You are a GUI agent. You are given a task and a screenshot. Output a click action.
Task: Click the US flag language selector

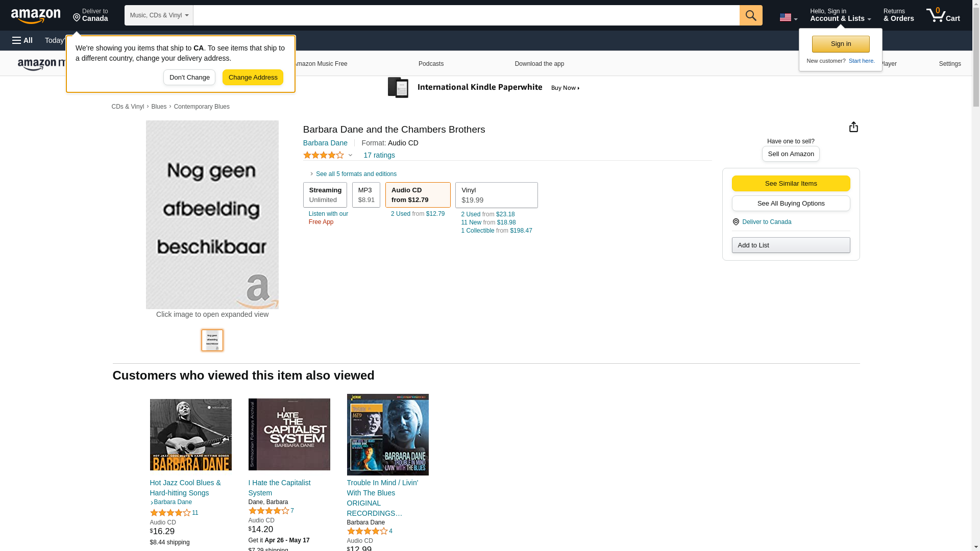click(788, 17)
